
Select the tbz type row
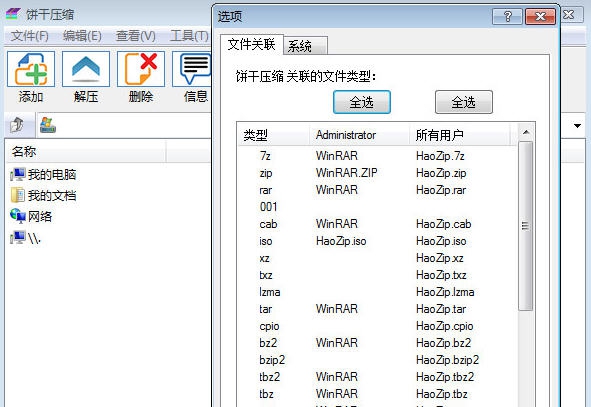(377, 394)
